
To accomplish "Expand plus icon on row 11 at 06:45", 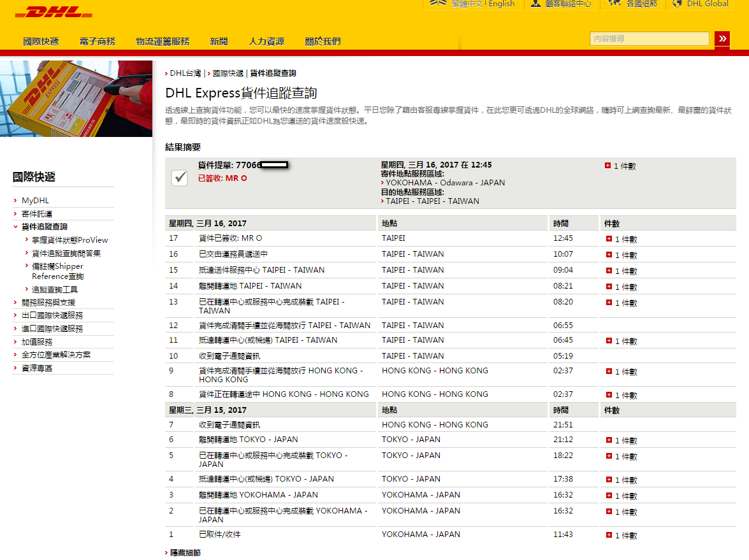I will [609, 340].
